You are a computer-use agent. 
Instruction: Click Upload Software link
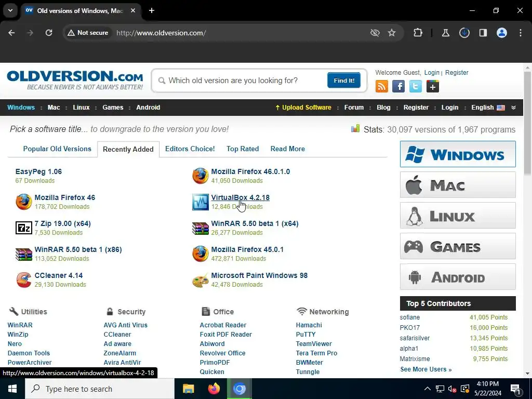pyautogui.click(x=303, y=108)
